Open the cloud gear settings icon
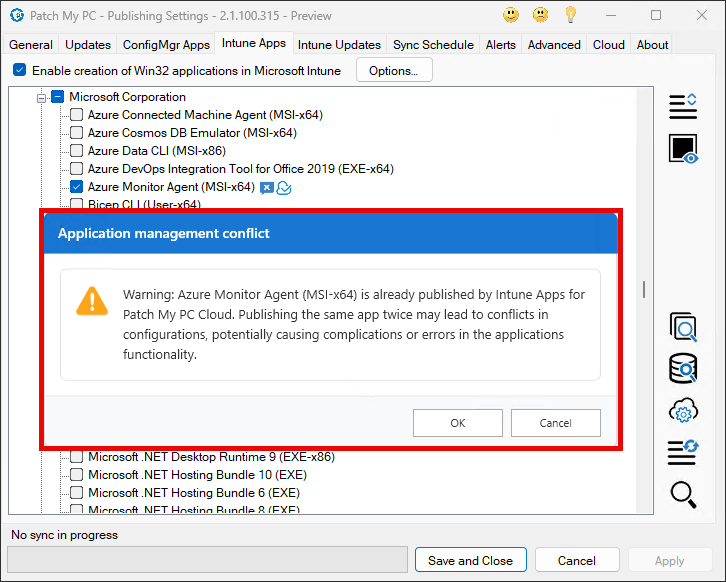Screen dimensions: 726x582 coord(683,411)
